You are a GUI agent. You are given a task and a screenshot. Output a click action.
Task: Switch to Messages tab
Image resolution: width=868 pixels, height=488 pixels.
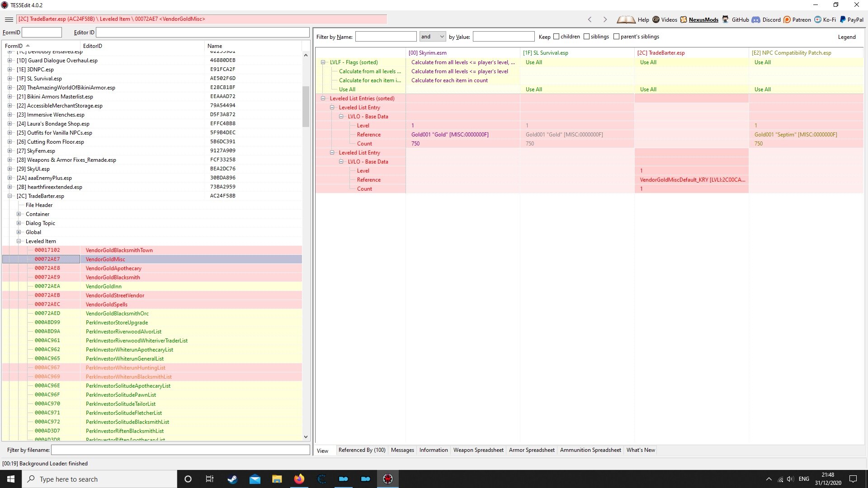(402, 450)
